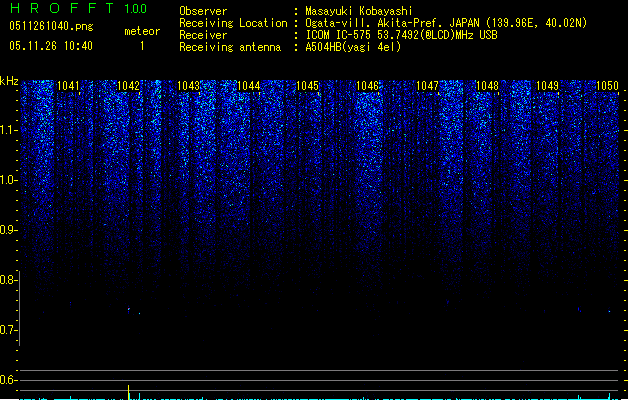This screenshot has height=400, width=629.
Task: Click the Receiving antenna label
Action: coord(230,47)
